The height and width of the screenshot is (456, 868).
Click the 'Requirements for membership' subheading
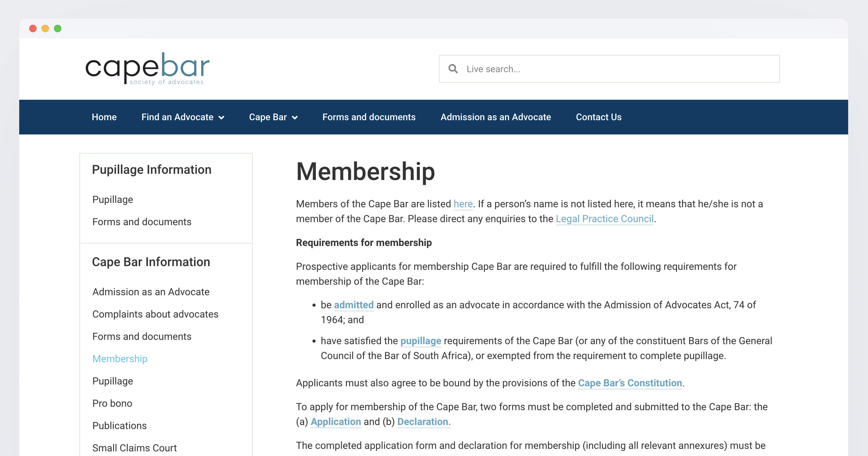[364, 243]
